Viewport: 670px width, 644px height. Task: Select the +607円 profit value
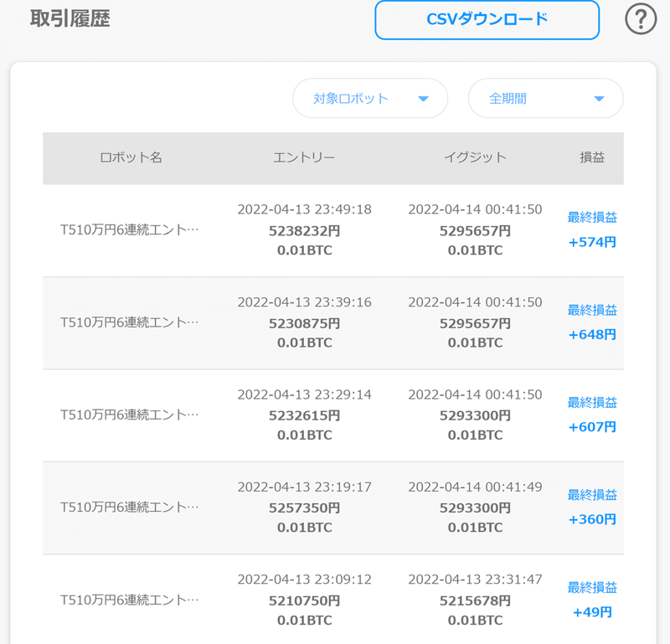pos(592,427)
